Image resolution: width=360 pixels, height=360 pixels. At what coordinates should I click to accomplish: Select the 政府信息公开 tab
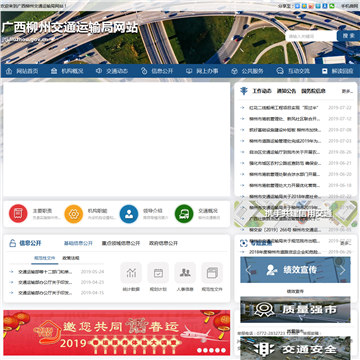(x=163, y=243)
